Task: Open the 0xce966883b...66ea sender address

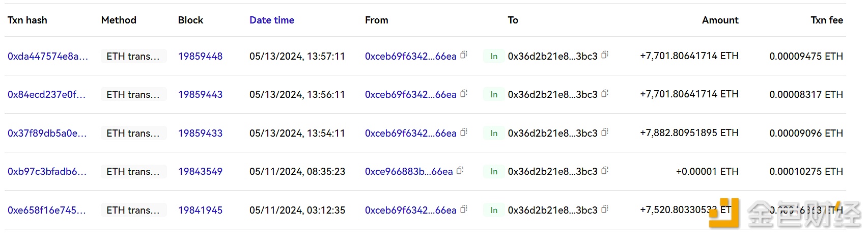Action: coord(408,172)
